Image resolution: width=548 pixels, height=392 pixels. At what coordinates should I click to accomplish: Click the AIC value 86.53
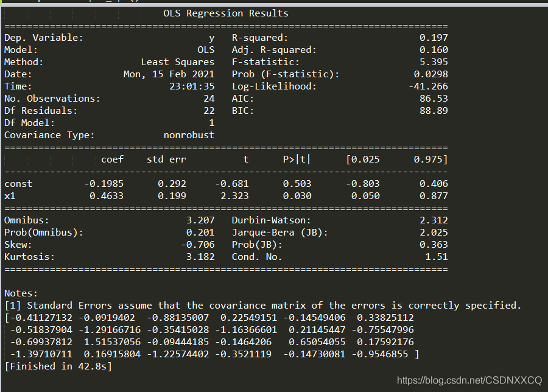434,99
